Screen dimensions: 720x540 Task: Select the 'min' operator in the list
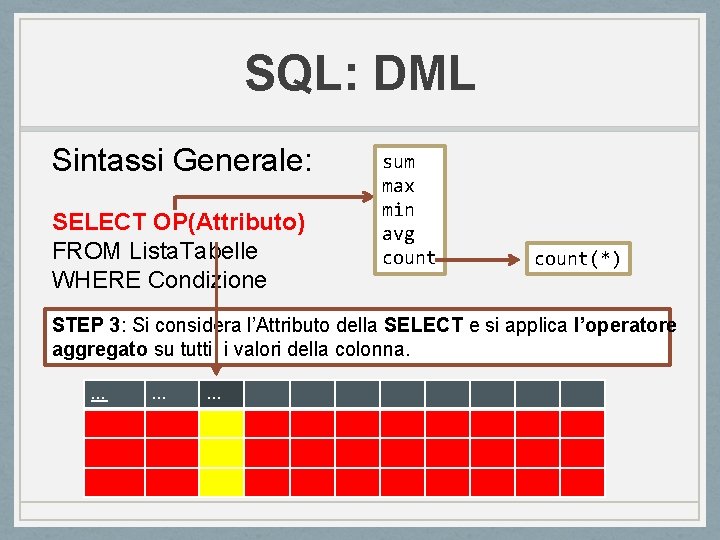(398, 210)
